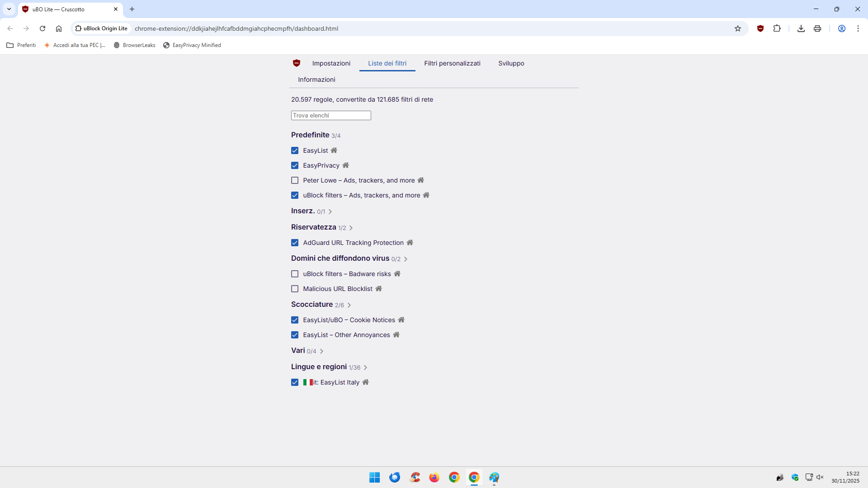This screenshot has height=488, width=868.
Task: Open Chrome three-dot menu
Action: [x=858, y=28]
